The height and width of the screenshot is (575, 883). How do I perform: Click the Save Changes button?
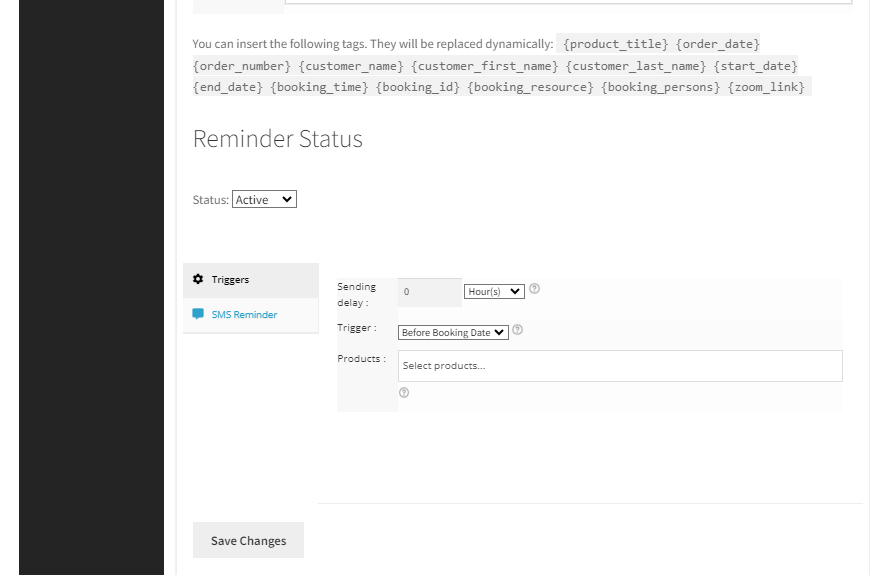[x=248, y=540]
